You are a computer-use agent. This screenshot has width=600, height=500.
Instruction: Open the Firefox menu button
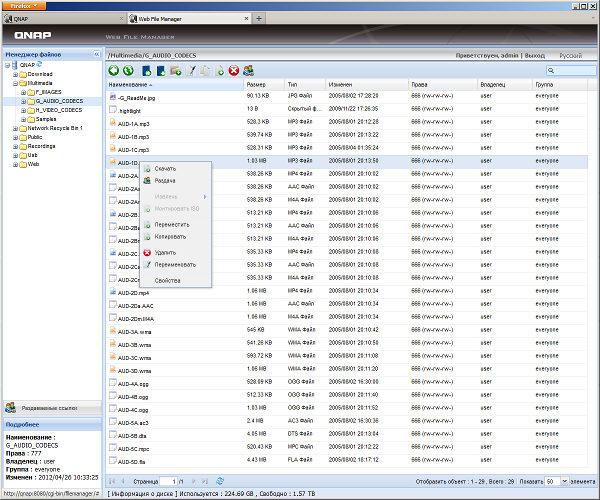23,5
